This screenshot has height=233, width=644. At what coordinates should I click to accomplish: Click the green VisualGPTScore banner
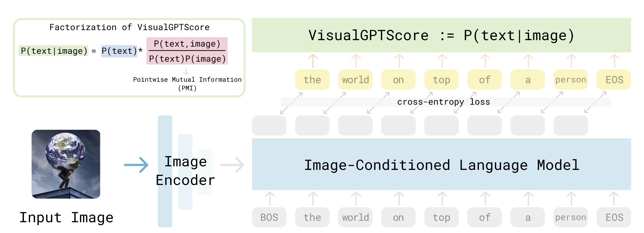pos(441,35)
